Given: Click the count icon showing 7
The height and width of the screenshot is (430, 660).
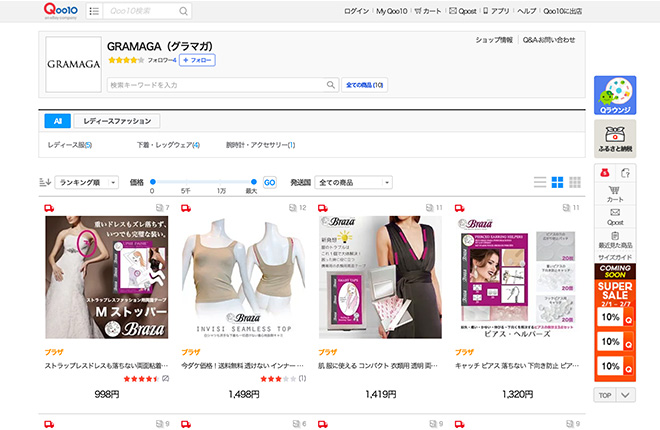Looking at the screenshot, I should (162, 207).
